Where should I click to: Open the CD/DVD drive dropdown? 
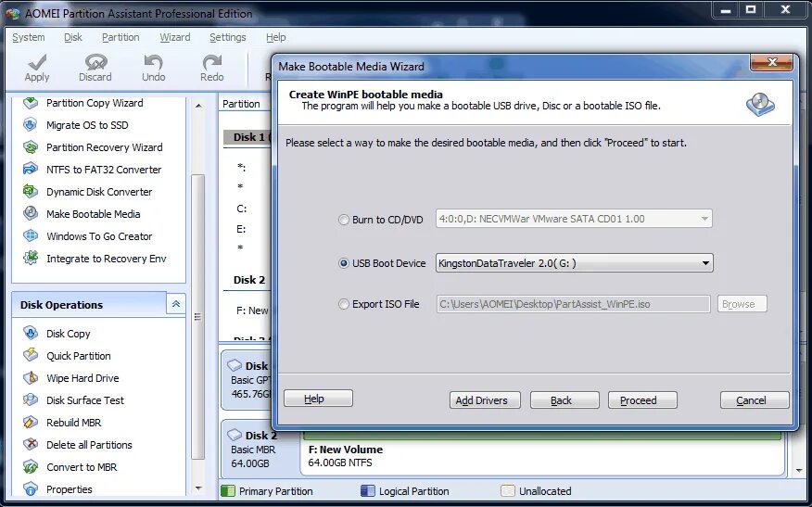point(704,219)
